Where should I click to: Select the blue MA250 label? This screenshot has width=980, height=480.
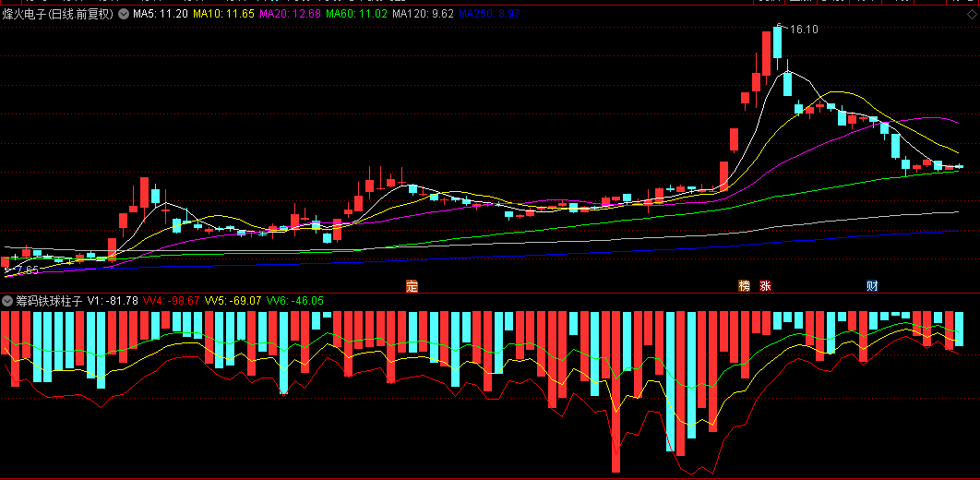click(489, 14)
